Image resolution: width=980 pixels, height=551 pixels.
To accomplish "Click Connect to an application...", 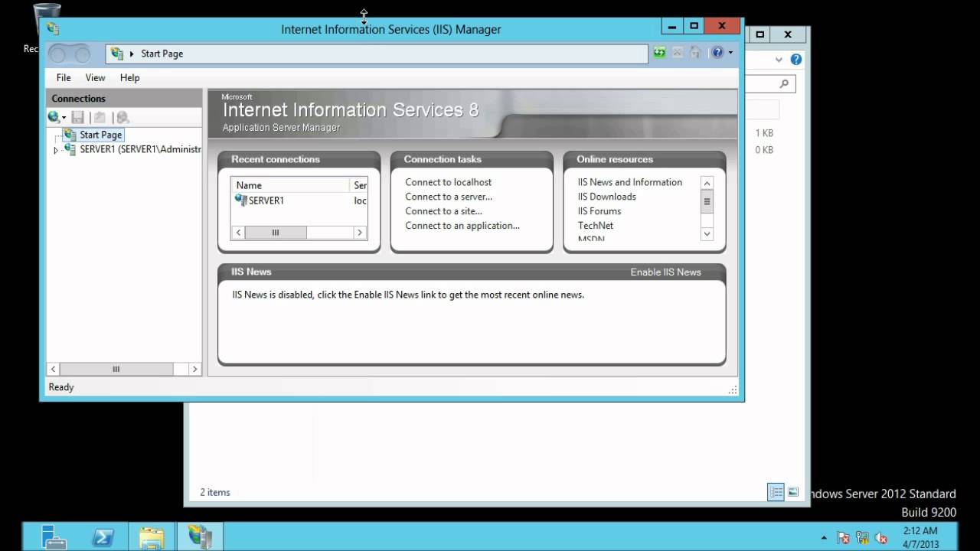I will point(462,226).
